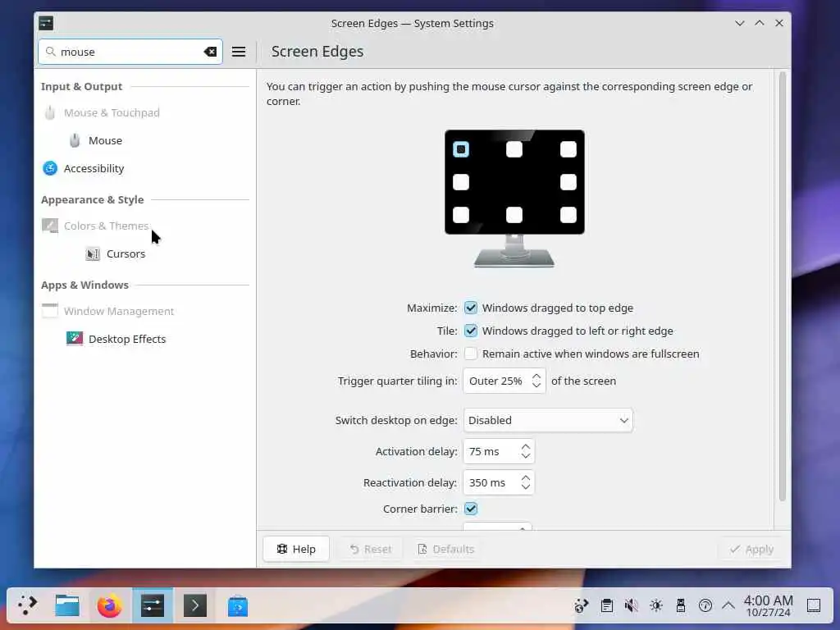This screenshot has width=840, height=630.
Task: Click the show desktop icon in panel
Action: [814, 605]
